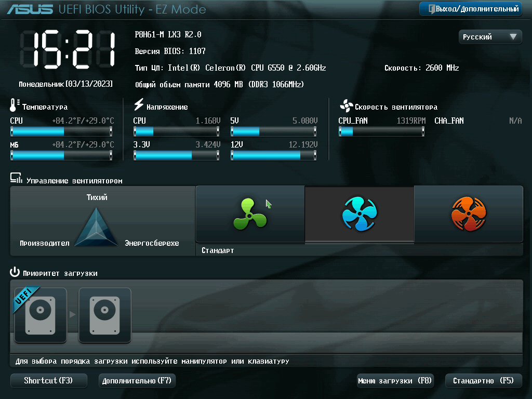Click the Выход/Дополнительный button

click(x=471, y=9)
